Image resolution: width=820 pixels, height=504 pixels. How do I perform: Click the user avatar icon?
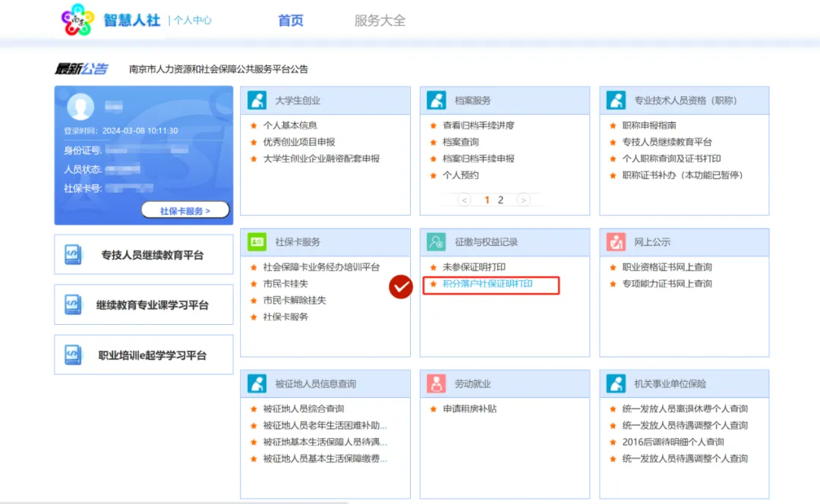(80, 107)
